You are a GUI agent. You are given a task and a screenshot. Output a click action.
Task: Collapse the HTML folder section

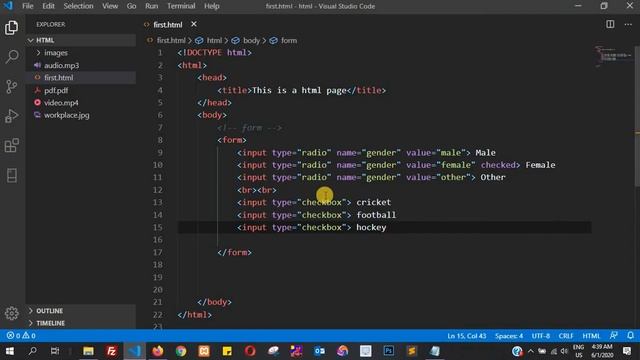81,40
